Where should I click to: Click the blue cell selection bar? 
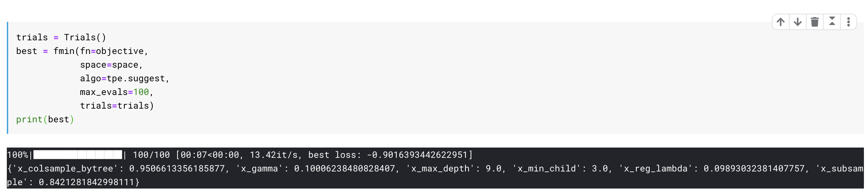point(8,78)
